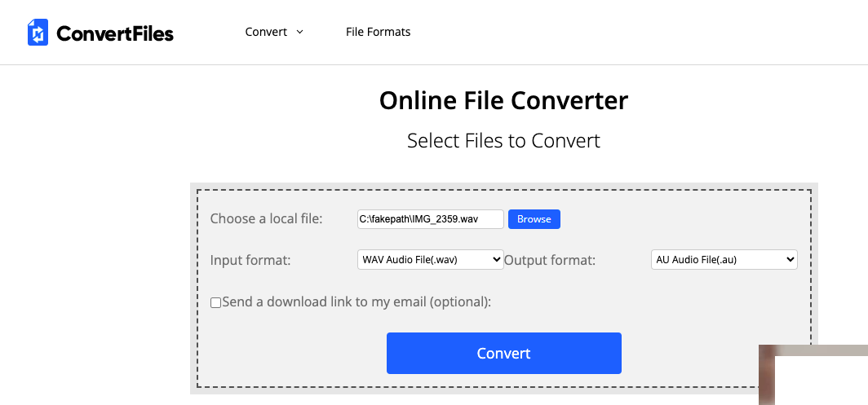Click the 'Select Files to Convert' subheading
This screenshot has height=405, width=868.
[503, 140]
